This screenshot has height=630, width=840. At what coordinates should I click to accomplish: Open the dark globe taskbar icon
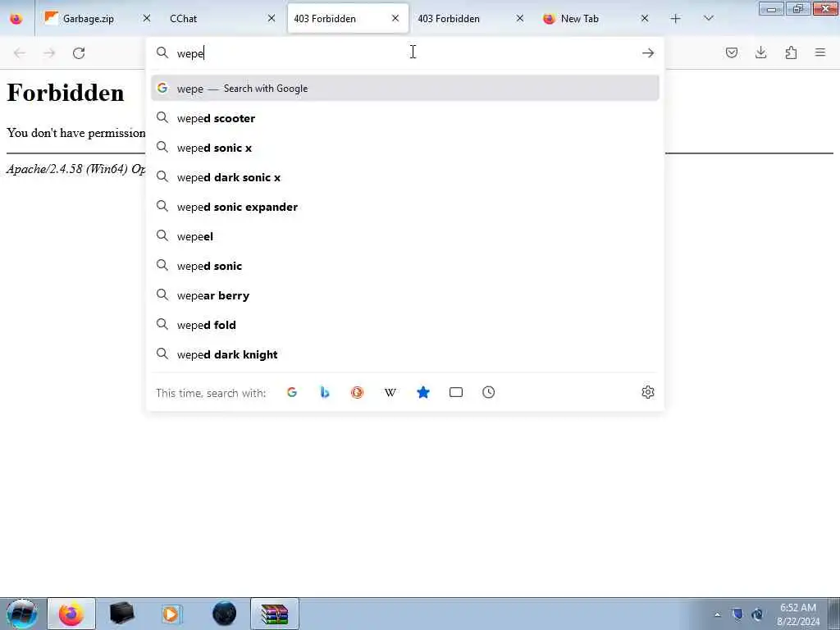[x=225, y=614]
